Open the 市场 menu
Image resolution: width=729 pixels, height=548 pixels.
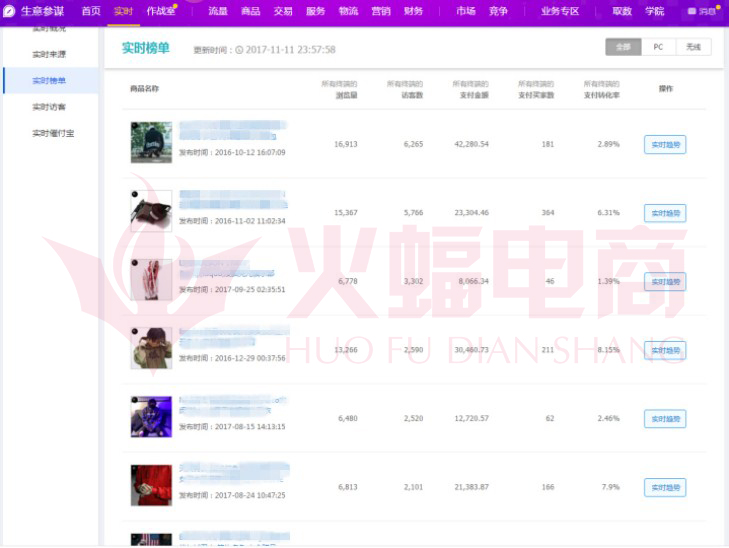tap(466, 11)
